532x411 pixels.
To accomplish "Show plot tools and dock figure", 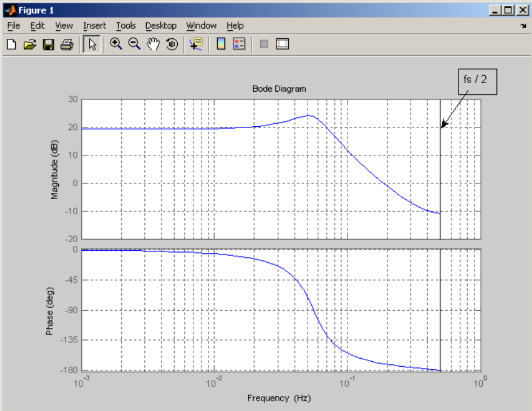I will tap(282, 44).
